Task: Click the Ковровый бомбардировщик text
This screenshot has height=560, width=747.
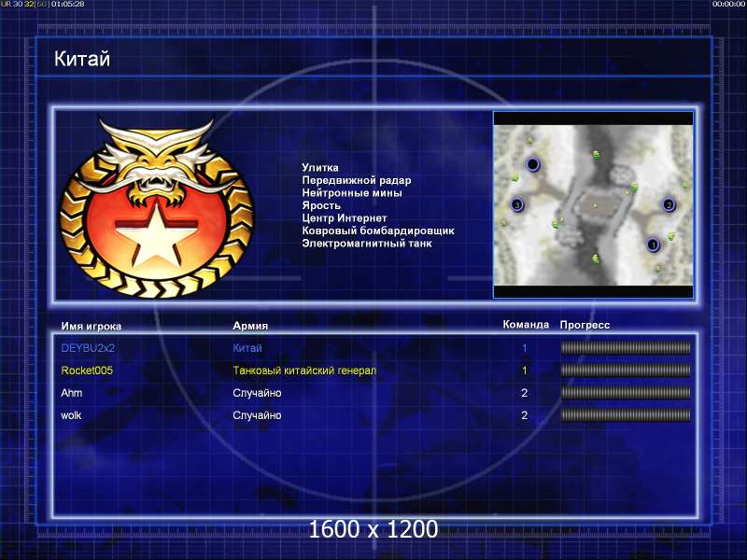Action: [x=378, y=231]
